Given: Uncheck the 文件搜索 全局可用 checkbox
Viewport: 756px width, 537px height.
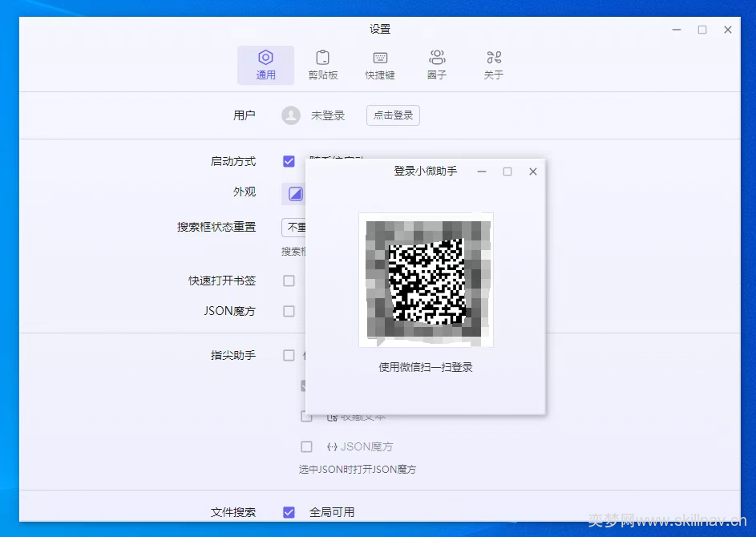Looking at the screenshot, I should point(289,512).
